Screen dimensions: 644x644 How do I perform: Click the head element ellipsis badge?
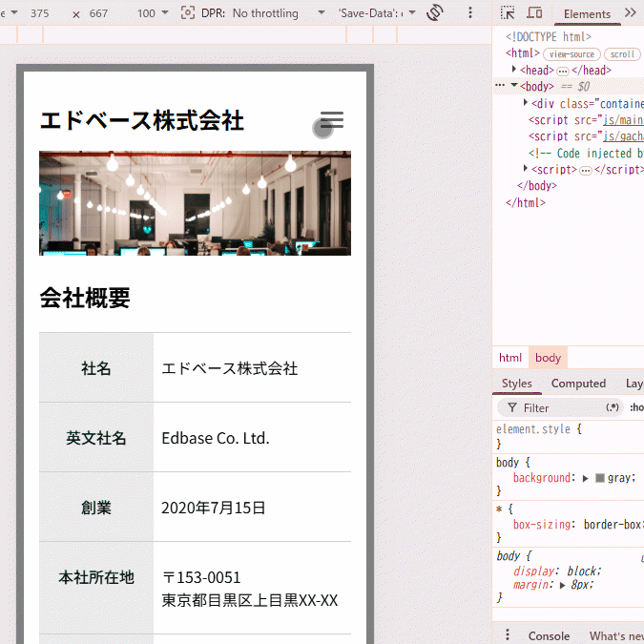coord(563,72)
